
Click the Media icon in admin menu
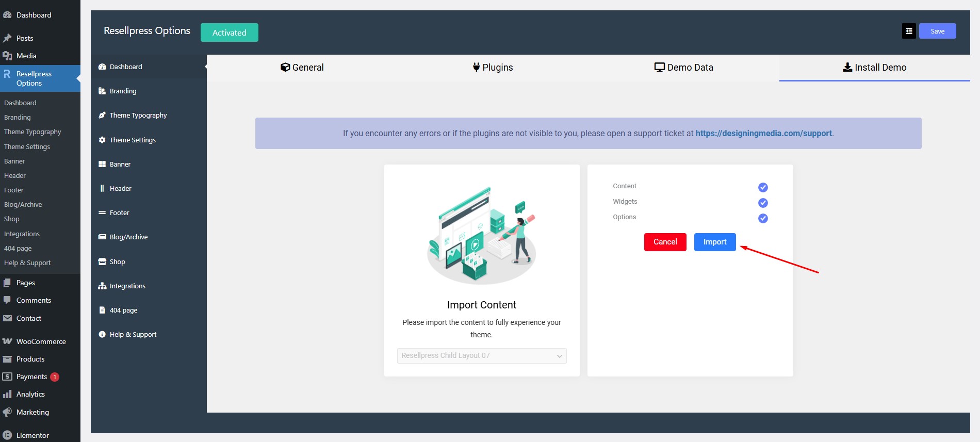click(x=7, y=56)
